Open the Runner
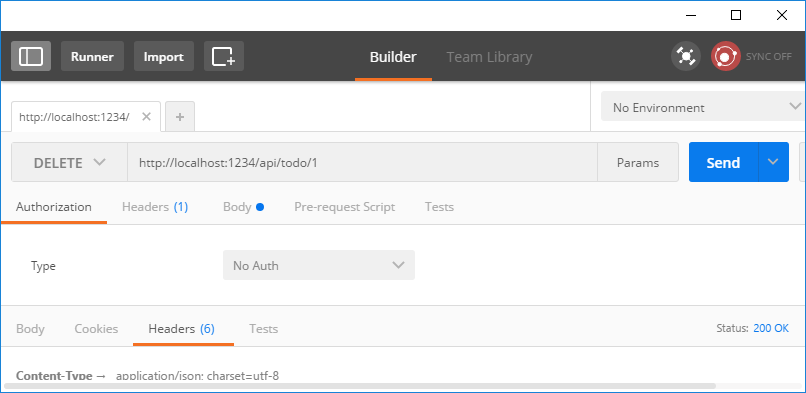Screen dimensions: 806x393 92,56
